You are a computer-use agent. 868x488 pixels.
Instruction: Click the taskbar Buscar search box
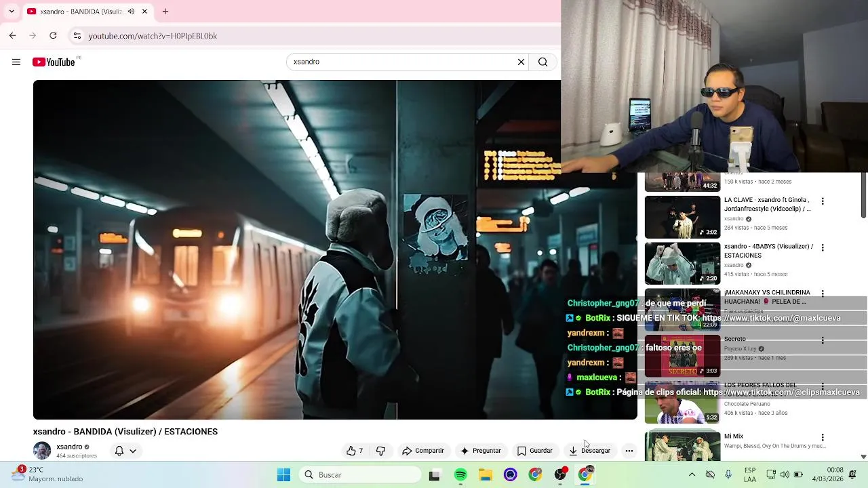(361, 475)
